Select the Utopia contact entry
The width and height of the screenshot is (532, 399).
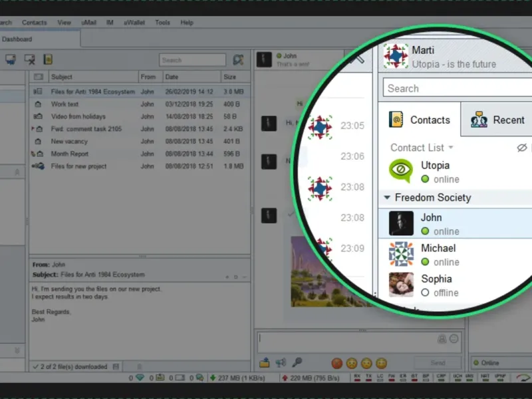tap(455, 172)
